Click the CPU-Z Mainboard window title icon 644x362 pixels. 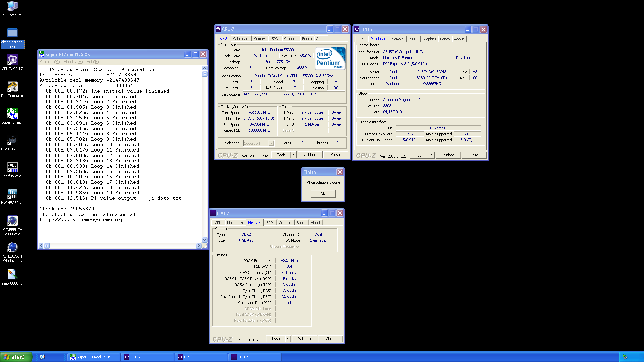[x=357, y=29]
